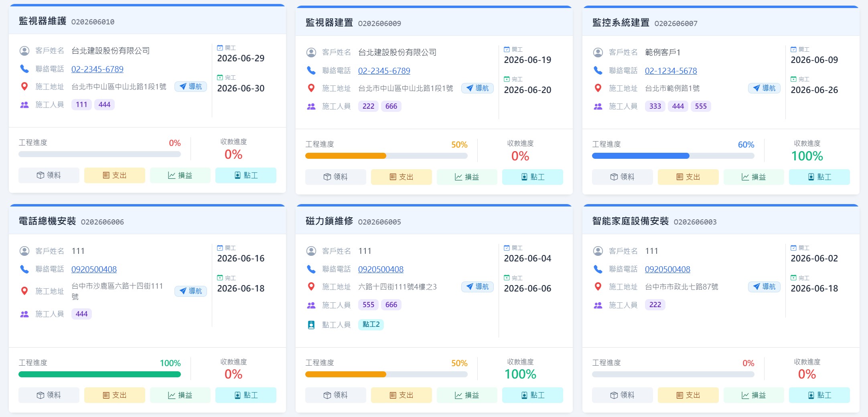This screenshot has width=868, height=417.
Task: Open 領料 for 智能家庭設備安裝 card
Action: click(x=623, y=395)
